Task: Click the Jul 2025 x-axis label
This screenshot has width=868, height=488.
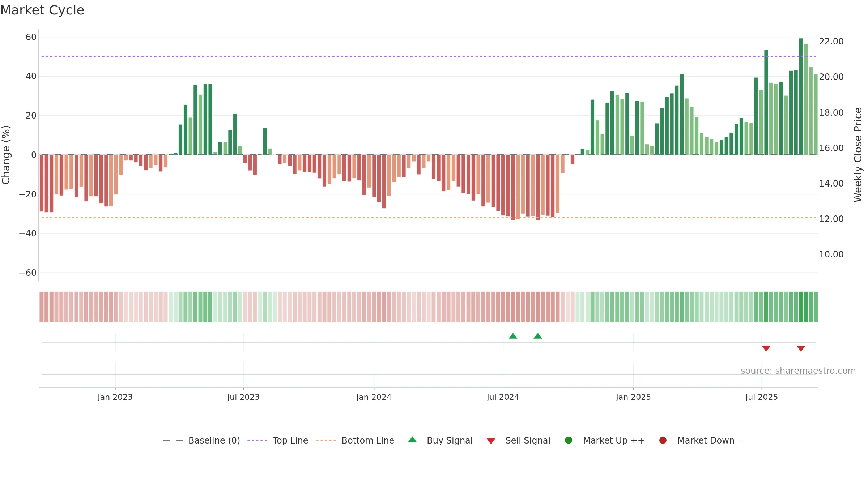Action: (762, 397)
